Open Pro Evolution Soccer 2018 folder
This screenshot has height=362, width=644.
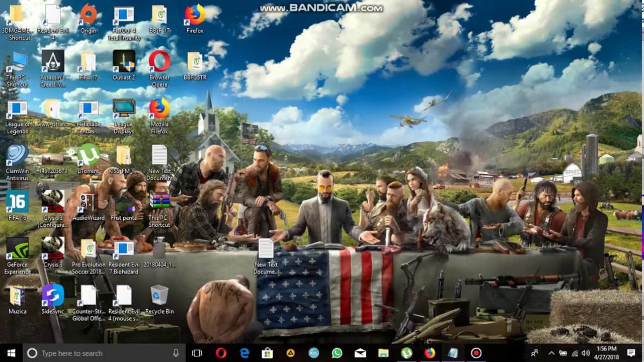[x=88, y=256]
